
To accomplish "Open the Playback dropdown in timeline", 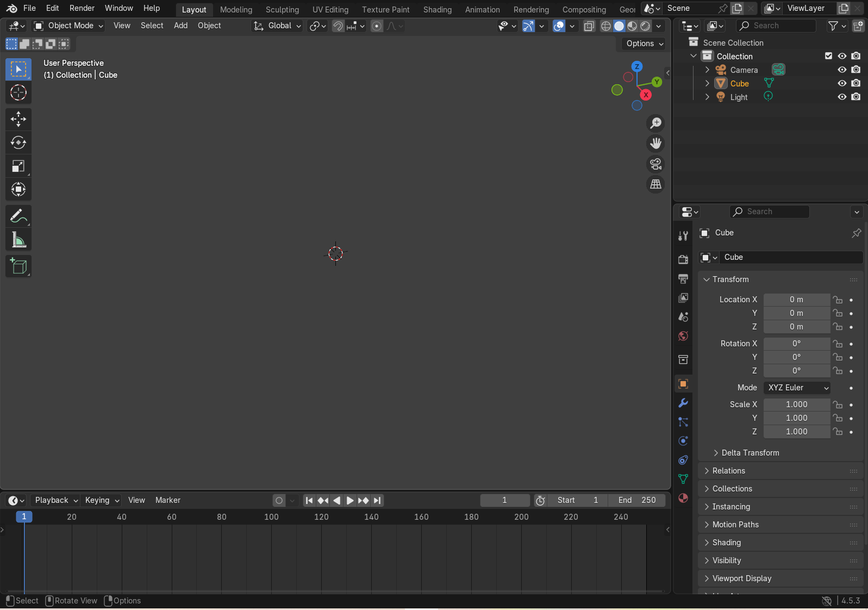I will [x=56, y=500].
